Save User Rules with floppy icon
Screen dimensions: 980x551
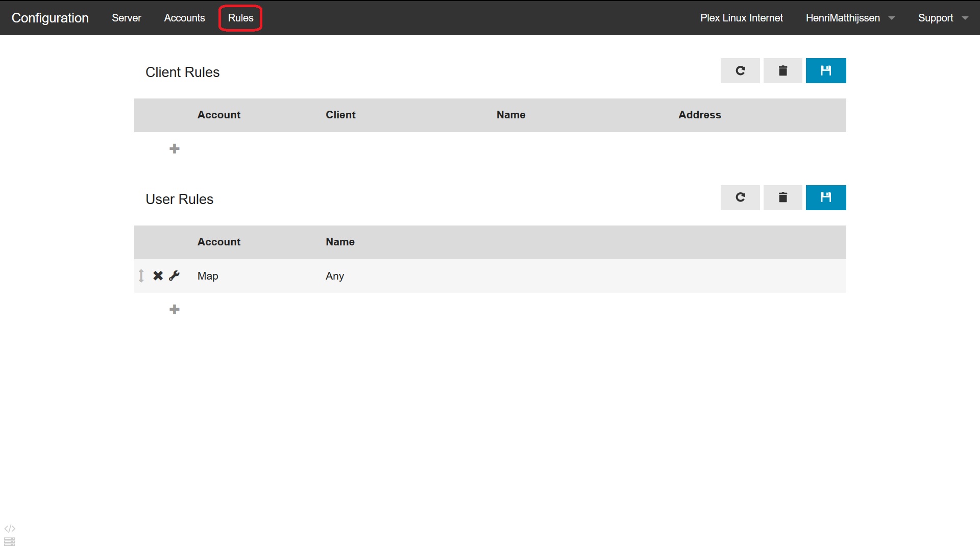[x=825, y=197]
